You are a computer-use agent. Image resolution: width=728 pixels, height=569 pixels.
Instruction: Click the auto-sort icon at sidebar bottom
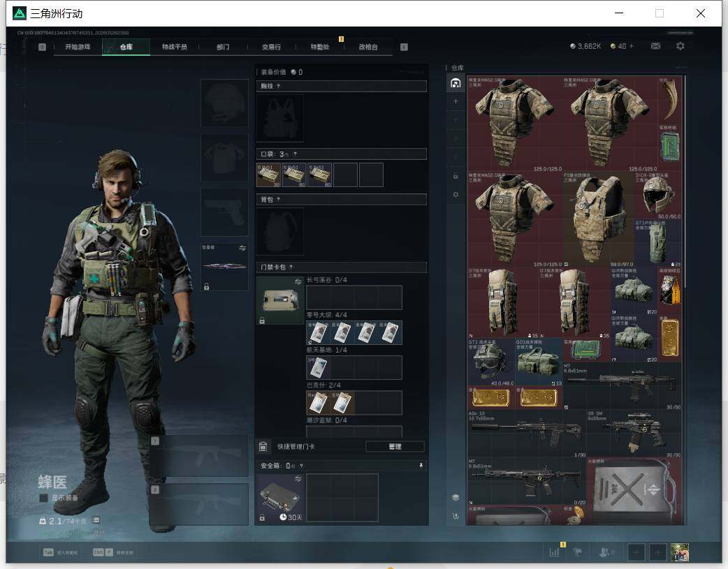point(456,516)
